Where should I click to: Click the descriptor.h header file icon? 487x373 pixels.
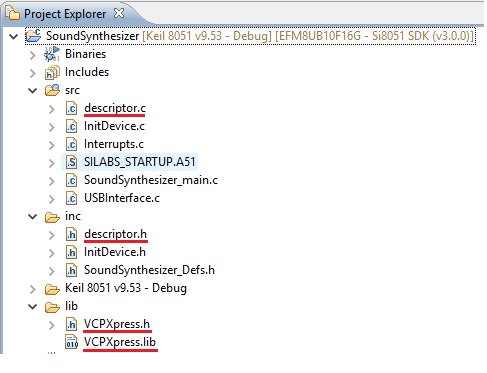pos(71,234)
